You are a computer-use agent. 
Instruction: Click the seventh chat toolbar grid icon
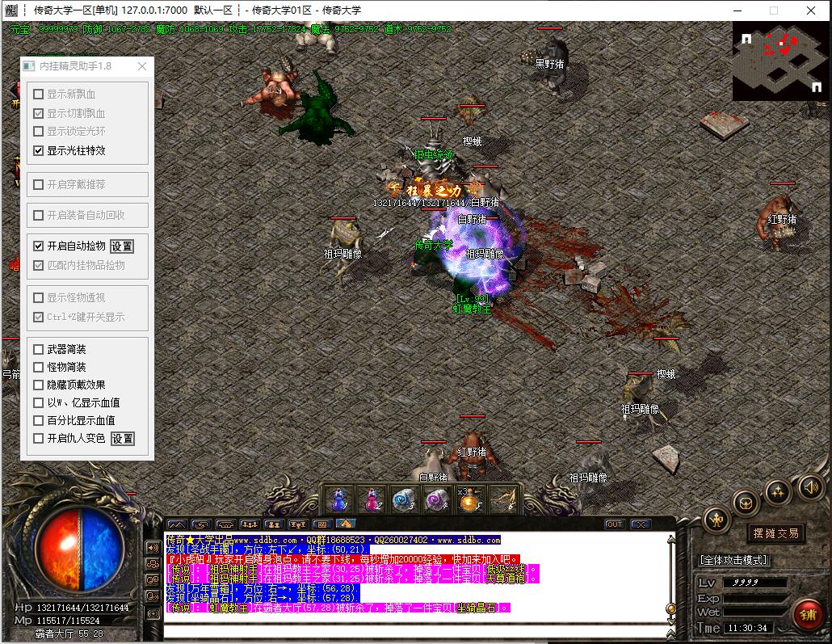tap(322, 524)
